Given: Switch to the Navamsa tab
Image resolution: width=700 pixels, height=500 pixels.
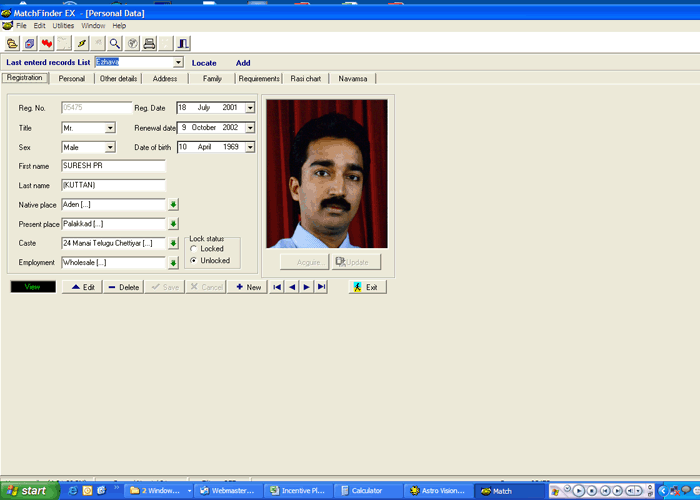Looking at the screenshot, I should [353, 79].
